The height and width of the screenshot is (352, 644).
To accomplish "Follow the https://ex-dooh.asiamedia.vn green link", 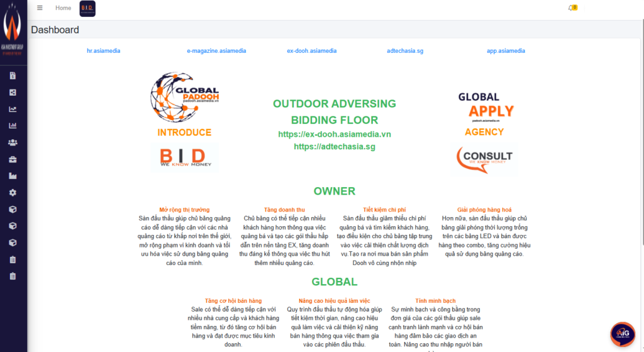I will pos(335,134).
